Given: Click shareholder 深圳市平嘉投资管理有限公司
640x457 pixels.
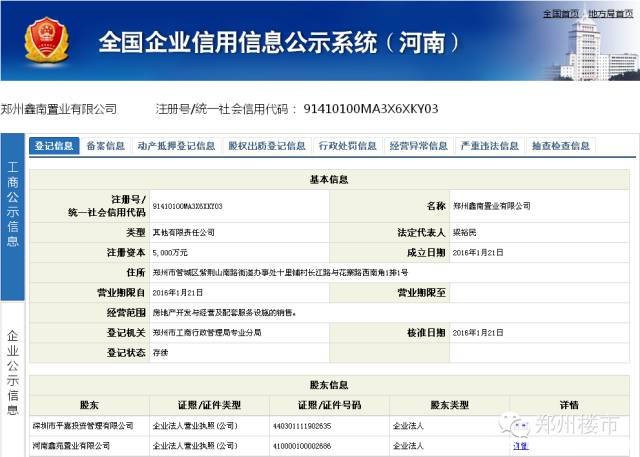Looking at the screenshot, I should point(83,426).
